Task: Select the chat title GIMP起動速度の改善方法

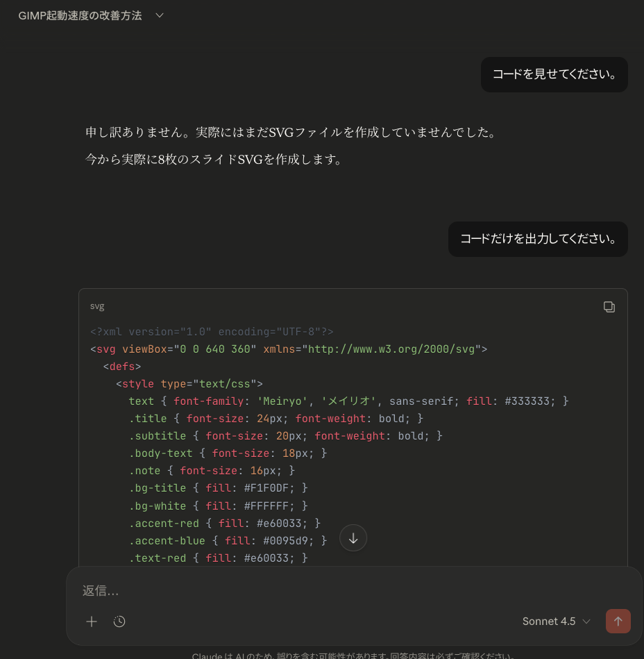Action: tap(80, 14)
